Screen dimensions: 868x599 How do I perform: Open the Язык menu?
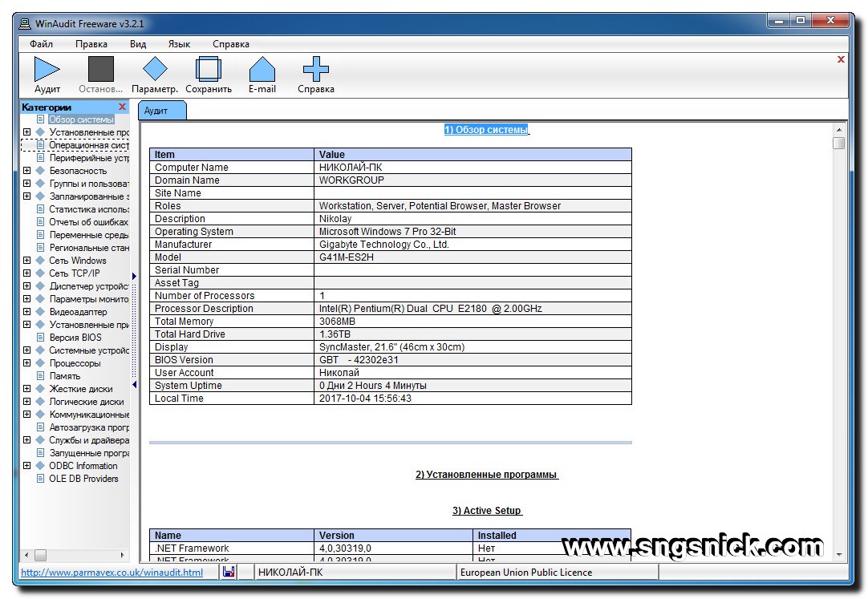coord(179,43)
